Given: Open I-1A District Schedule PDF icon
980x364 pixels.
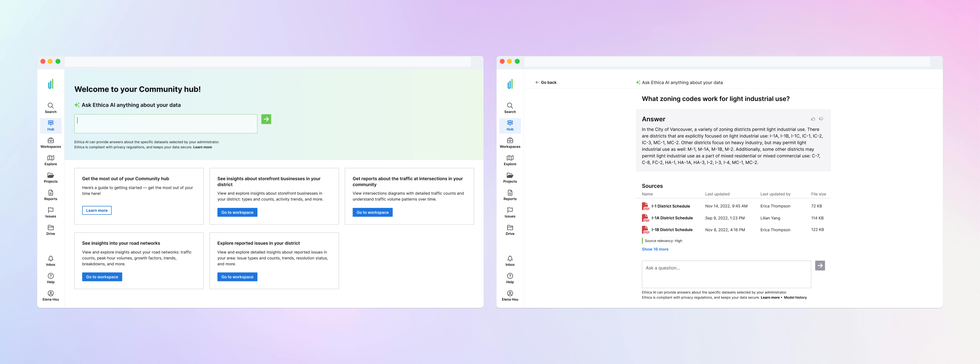Looking at the screenshot, I should tap(645, 218).
